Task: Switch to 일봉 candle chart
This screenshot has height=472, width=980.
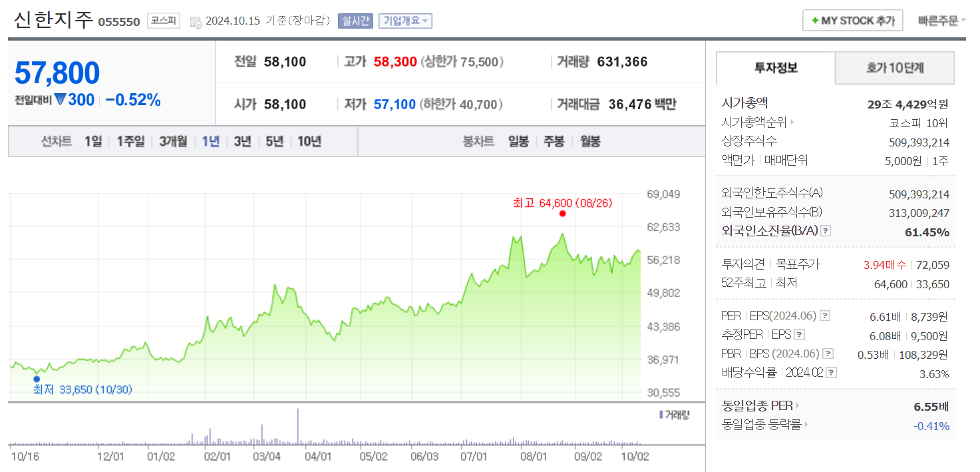Action: coord(518,141)
